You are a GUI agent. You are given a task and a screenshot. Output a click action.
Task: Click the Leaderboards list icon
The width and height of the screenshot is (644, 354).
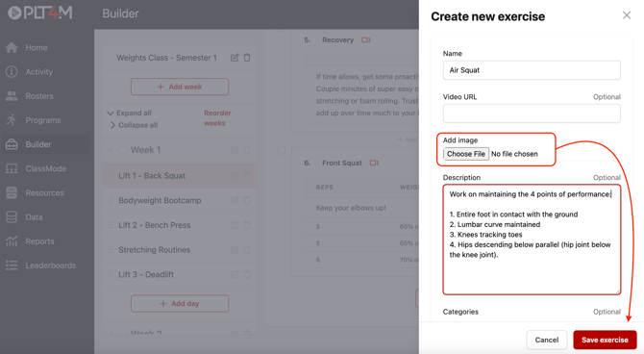(x=12, y=265)
